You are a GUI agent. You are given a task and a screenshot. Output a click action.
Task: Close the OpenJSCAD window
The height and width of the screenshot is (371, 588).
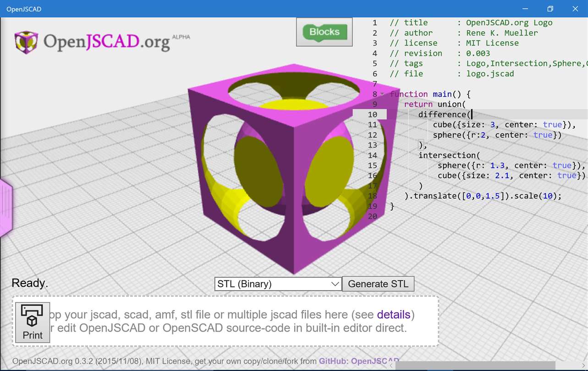(575, 9)
